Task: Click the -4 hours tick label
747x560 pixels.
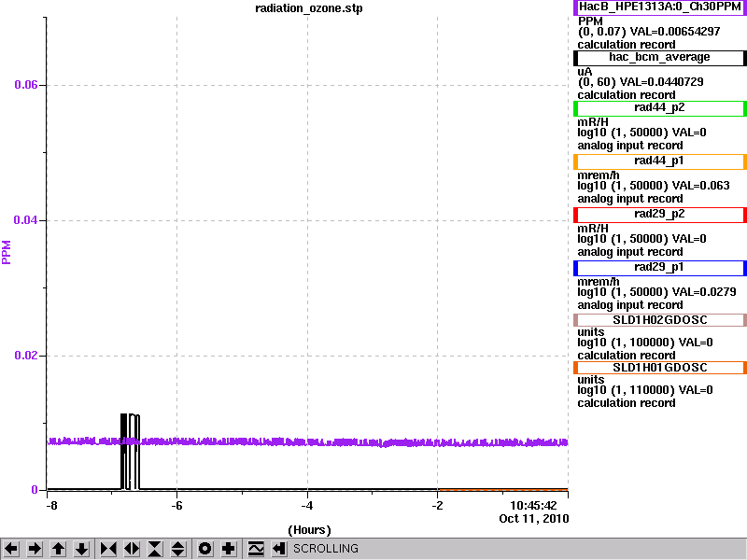Action: click(307, 506)
